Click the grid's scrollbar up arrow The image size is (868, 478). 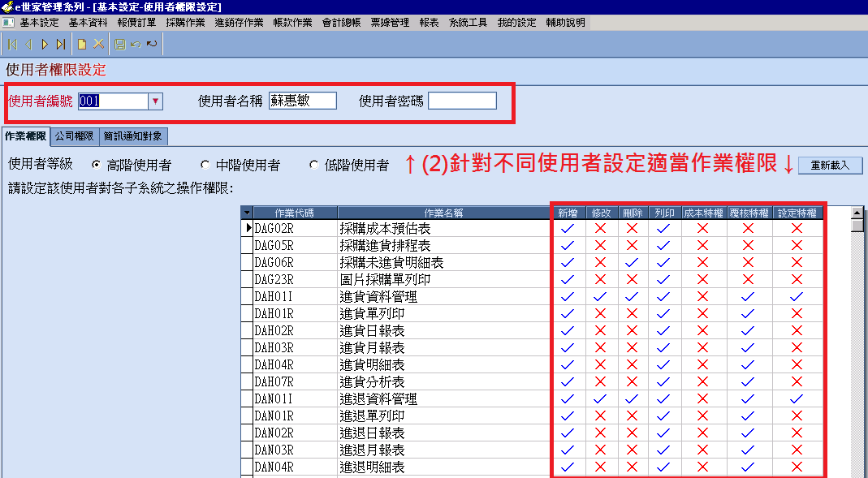(856, 213)
